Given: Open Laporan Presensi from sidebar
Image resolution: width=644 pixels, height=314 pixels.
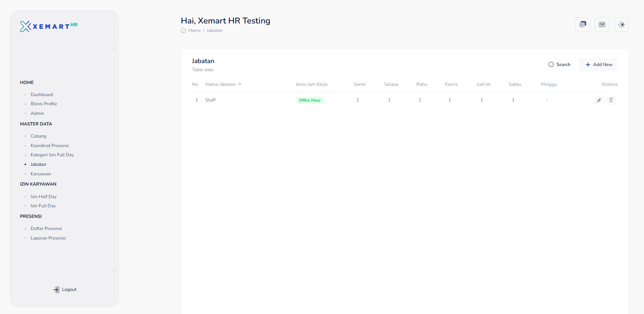Looking at the screenshot, I should click(x=48, y=238).
